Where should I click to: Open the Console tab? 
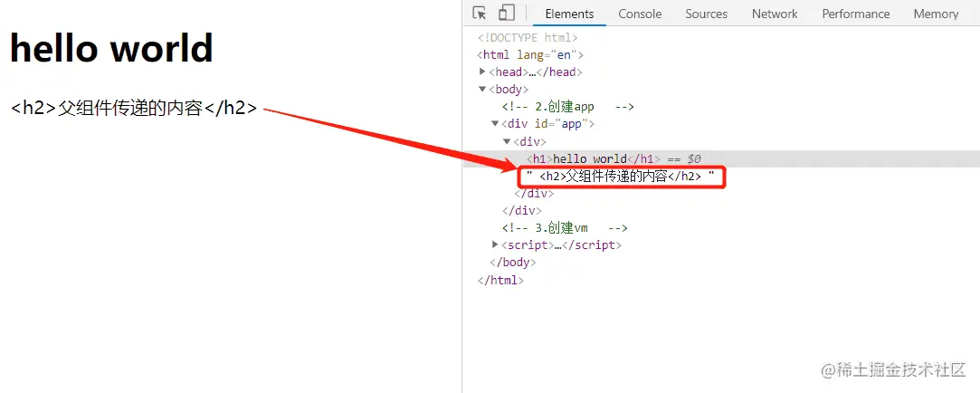(x=640, y=14)
